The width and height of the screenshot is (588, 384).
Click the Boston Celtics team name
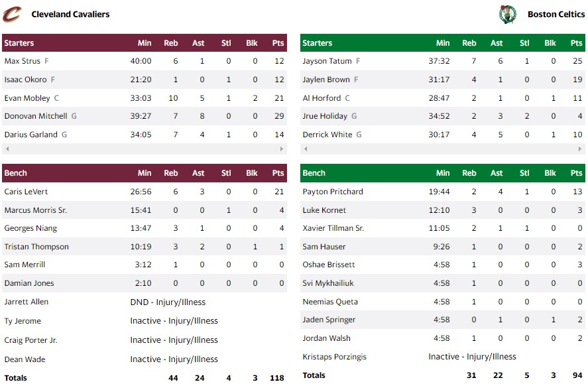(x=556, y=14)
